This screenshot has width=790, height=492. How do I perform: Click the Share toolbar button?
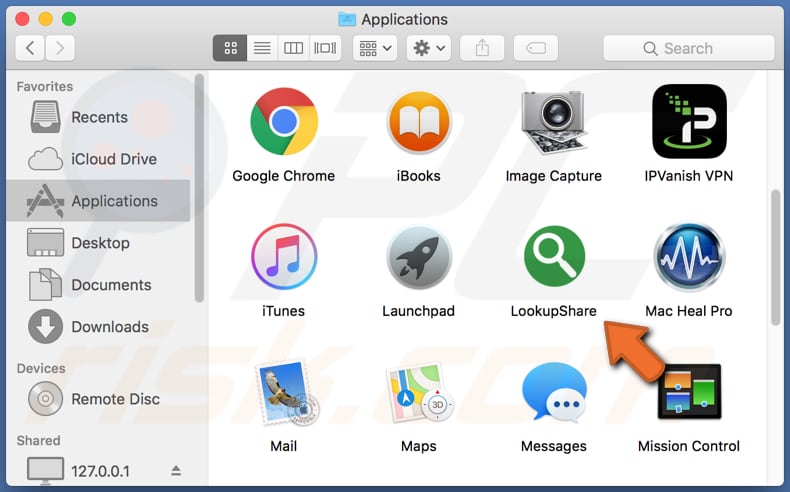[482, 48]
